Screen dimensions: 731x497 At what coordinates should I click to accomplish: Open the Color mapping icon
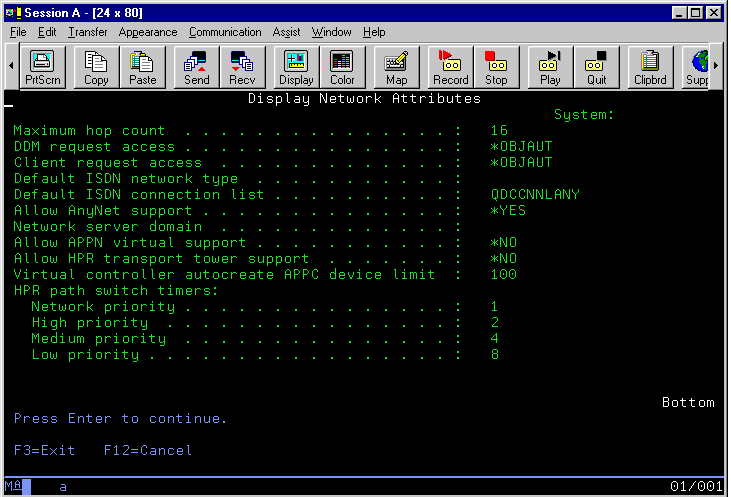(342, 67)
